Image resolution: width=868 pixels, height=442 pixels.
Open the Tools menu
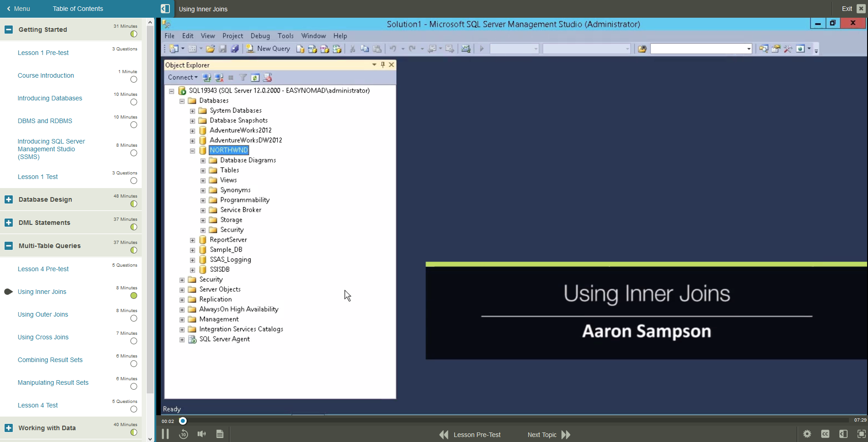285,36
